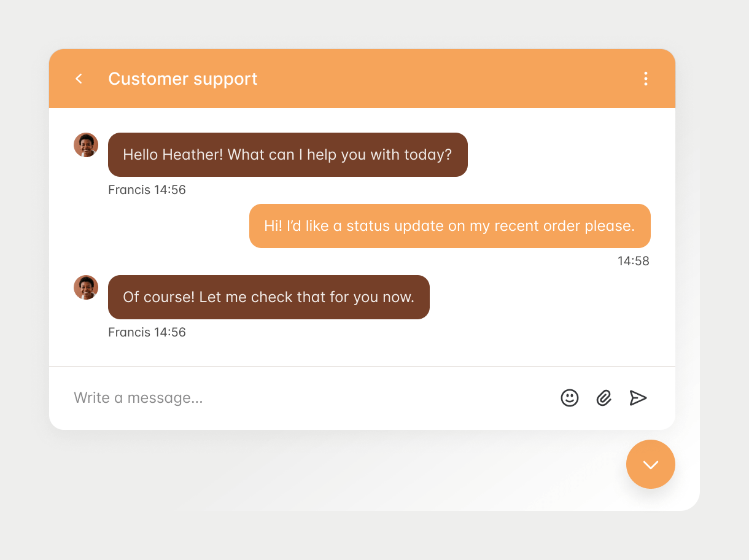Screen dimensions: 749x560
Task: Open the emoji picker smiley icon
Action: pyautogui.click(x=570, y=398)
